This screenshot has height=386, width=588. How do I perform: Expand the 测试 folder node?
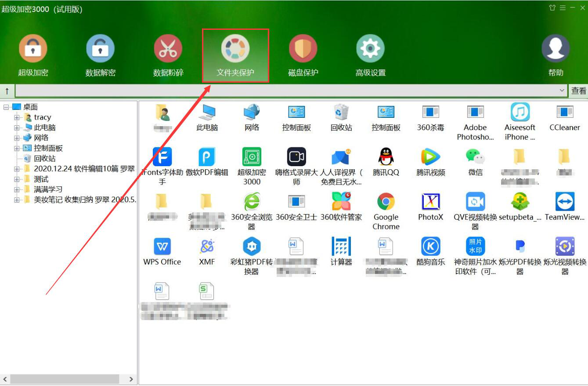(17, 179)
